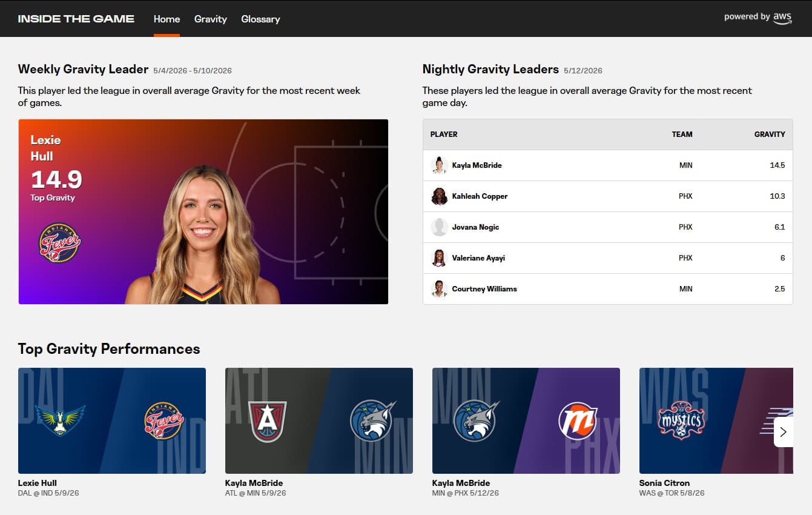
Task: Click the Phoenix Mercury logo on card
Action: [578, 420]
